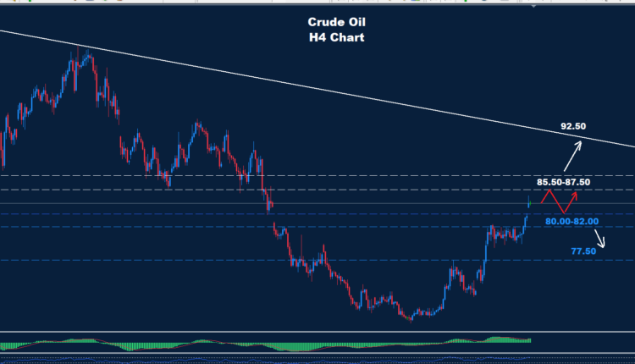Click the 77.50 price target label
The image size is (635, 364).
pos(583,251)
